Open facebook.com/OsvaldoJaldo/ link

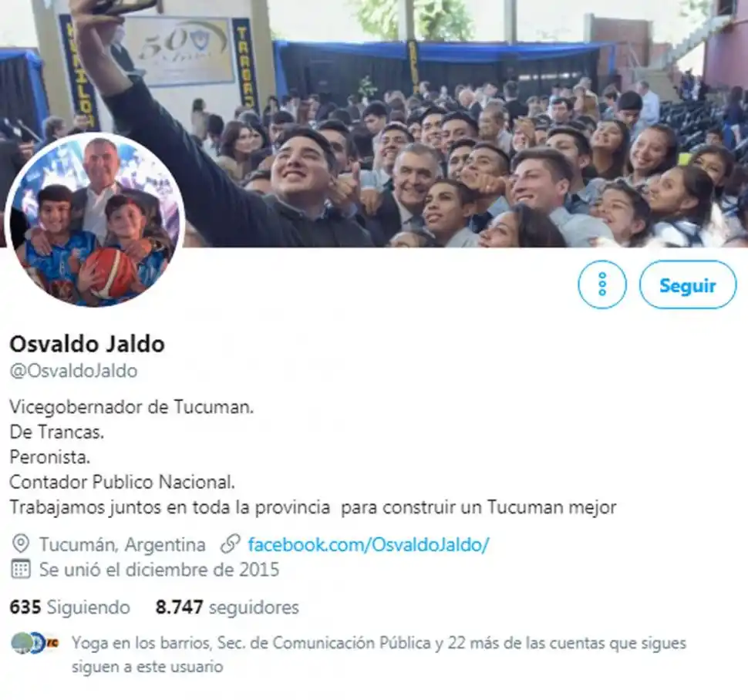click(x=369, y=544)
